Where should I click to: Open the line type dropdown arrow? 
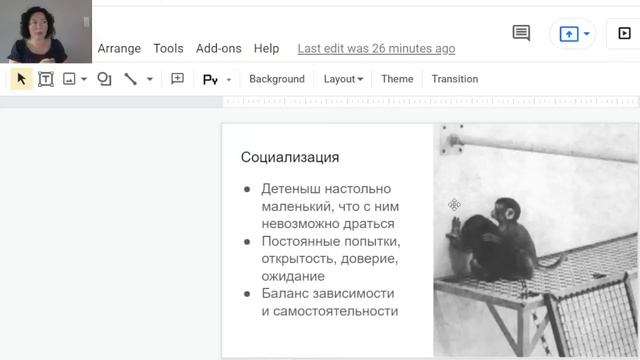[x=150, y=79]
